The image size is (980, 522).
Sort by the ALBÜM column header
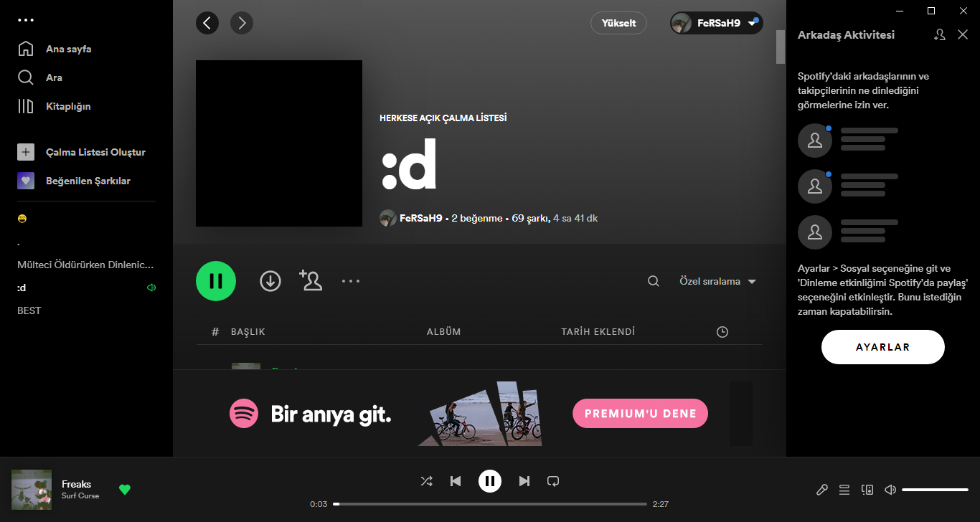pyautogui.click(x=444, y=332)
